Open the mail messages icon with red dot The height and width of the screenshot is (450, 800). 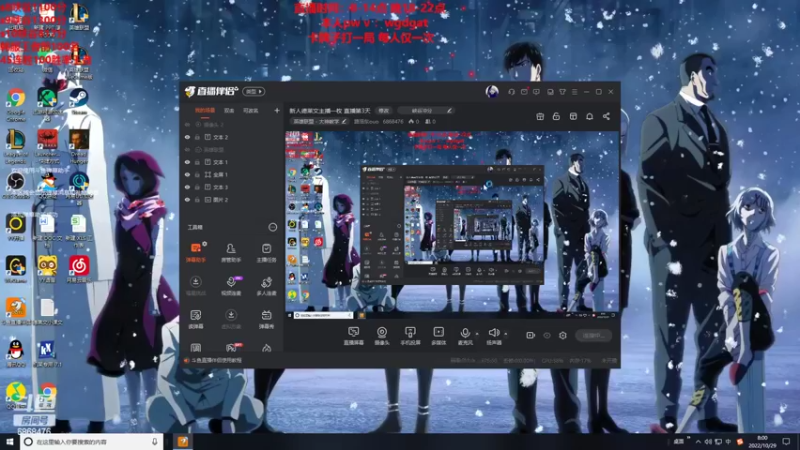[x=524, y=92]
